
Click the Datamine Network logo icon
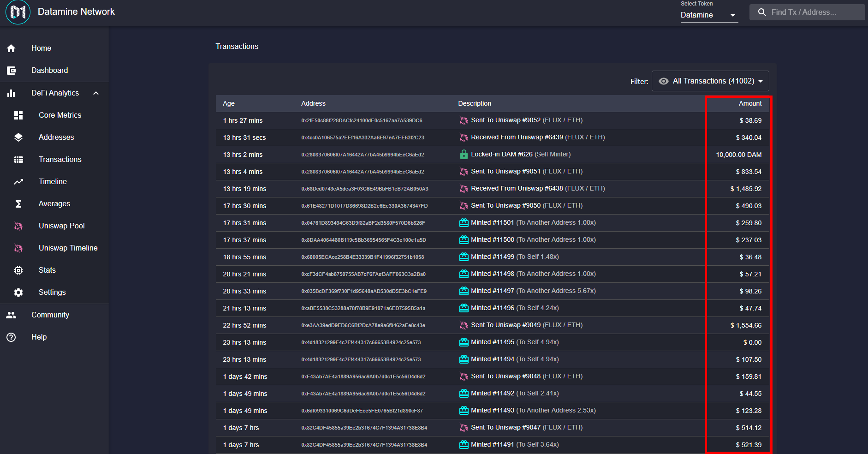tap(18, 12)
